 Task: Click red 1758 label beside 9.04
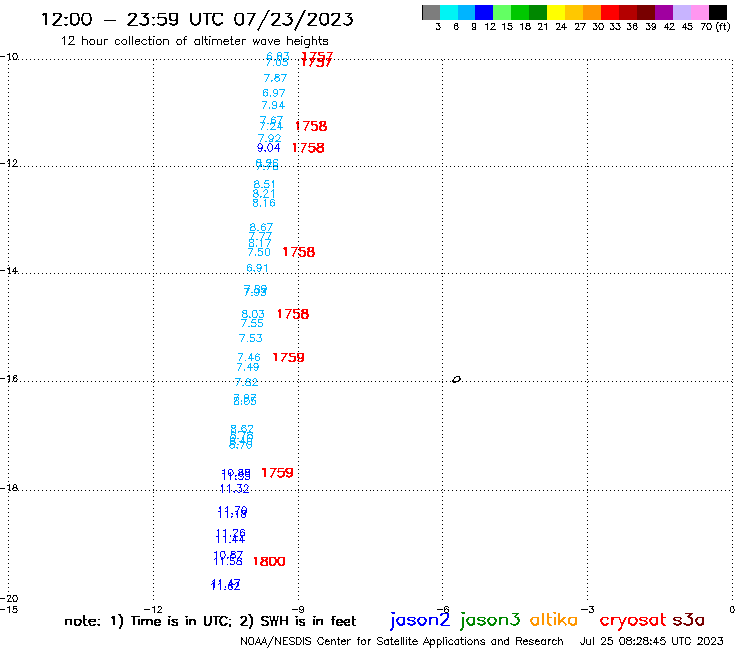click(x=308, y=148)
